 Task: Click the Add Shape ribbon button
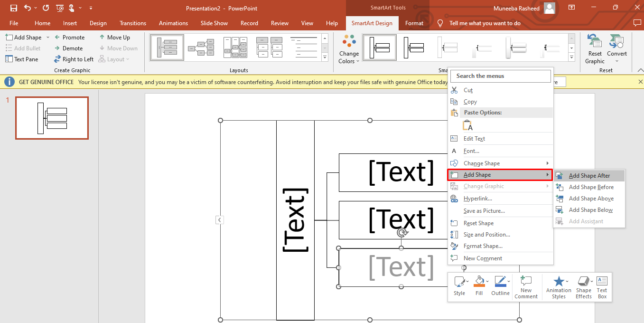(23, 37)
